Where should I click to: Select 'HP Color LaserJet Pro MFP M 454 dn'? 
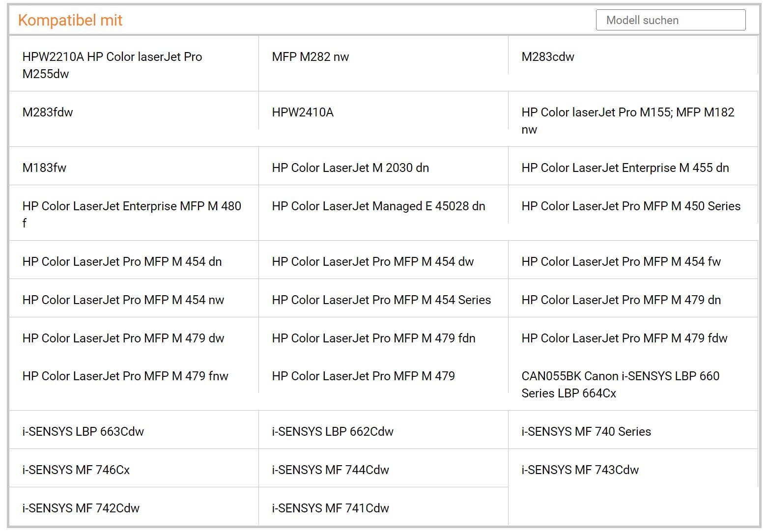[x=122, y=262]
